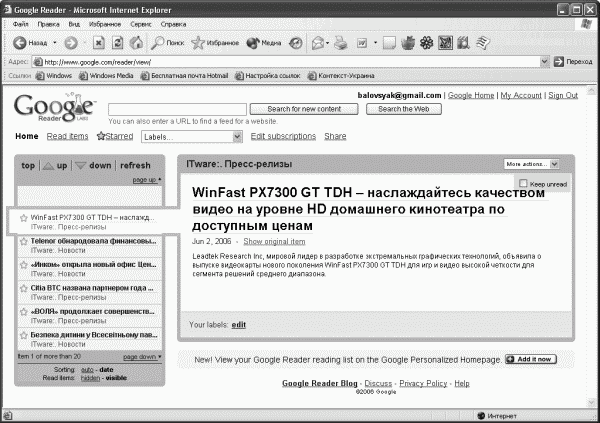Star the Telenor news item

tap(24, 241)
